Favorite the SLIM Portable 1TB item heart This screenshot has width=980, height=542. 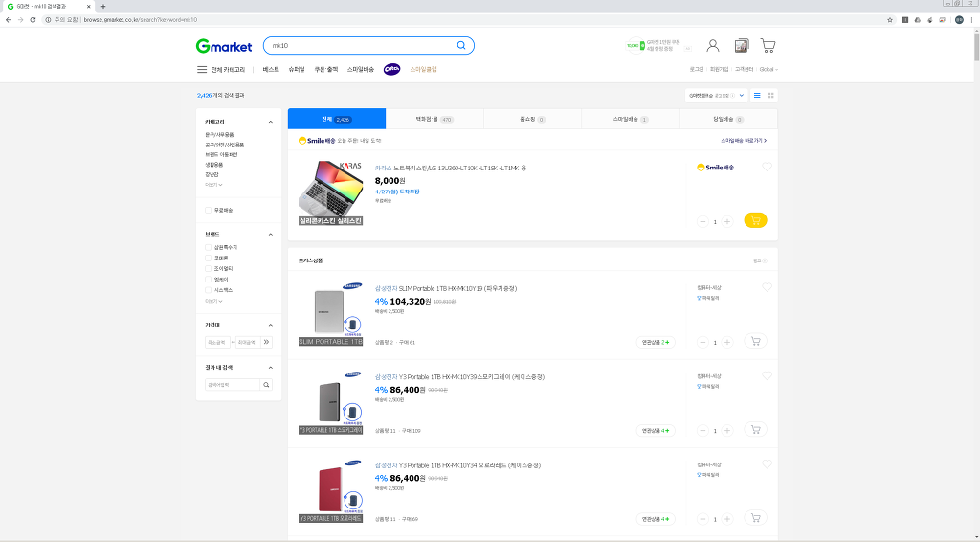767,287
